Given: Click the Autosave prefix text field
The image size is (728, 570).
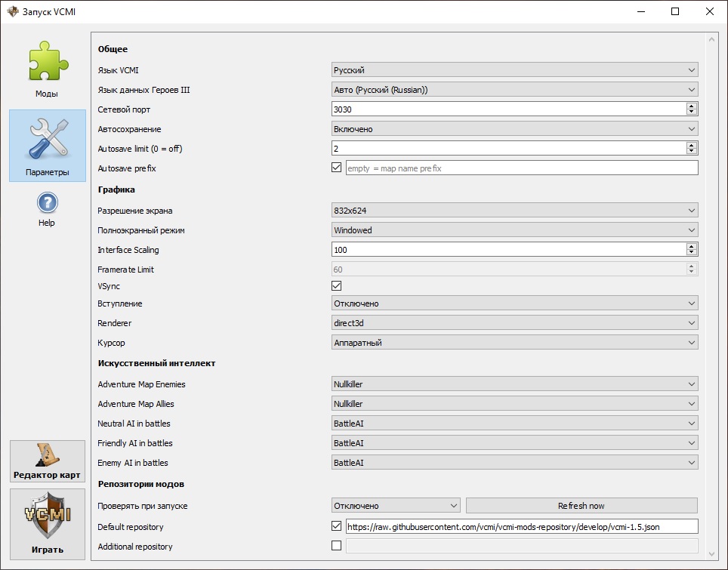Looking at the screenshot, I should (522, 168).
